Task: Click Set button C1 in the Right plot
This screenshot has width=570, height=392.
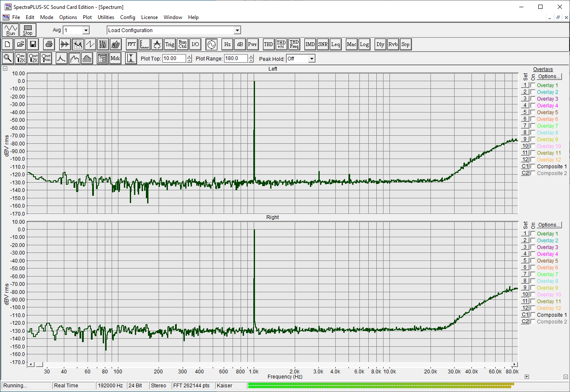Action: (525, 315)
